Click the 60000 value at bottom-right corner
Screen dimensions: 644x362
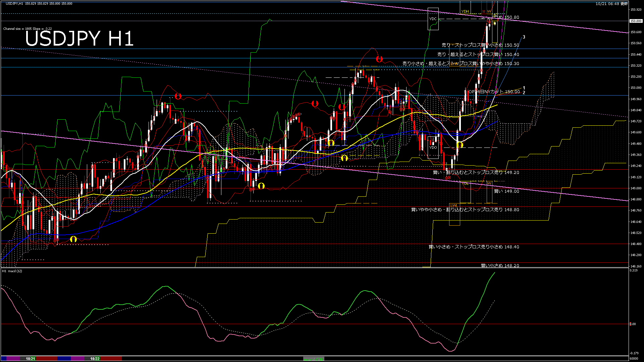pos(634,359)
